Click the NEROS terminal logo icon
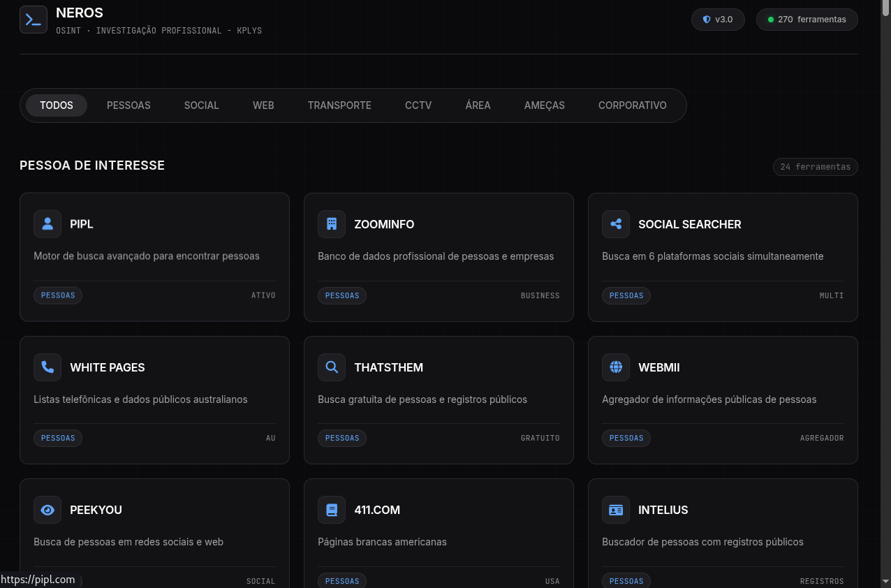 34,20
